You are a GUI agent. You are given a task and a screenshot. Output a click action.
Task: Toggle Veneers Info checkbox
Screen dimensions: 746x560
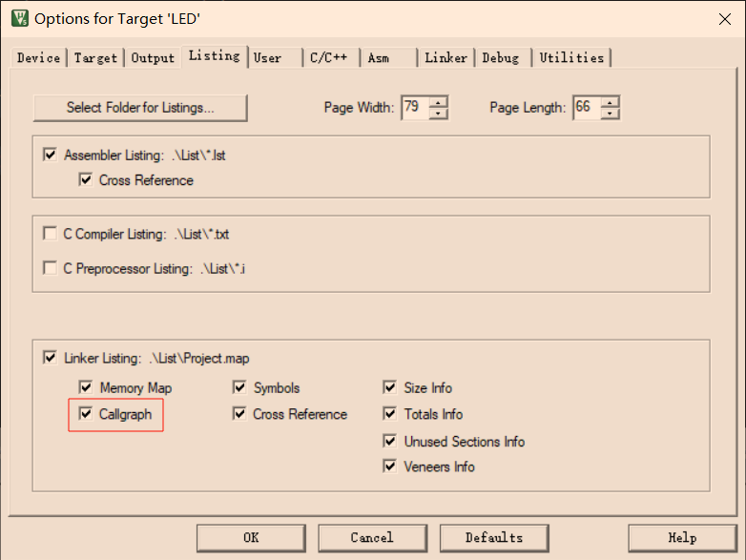pyautogui.click(x=389, y=467)
